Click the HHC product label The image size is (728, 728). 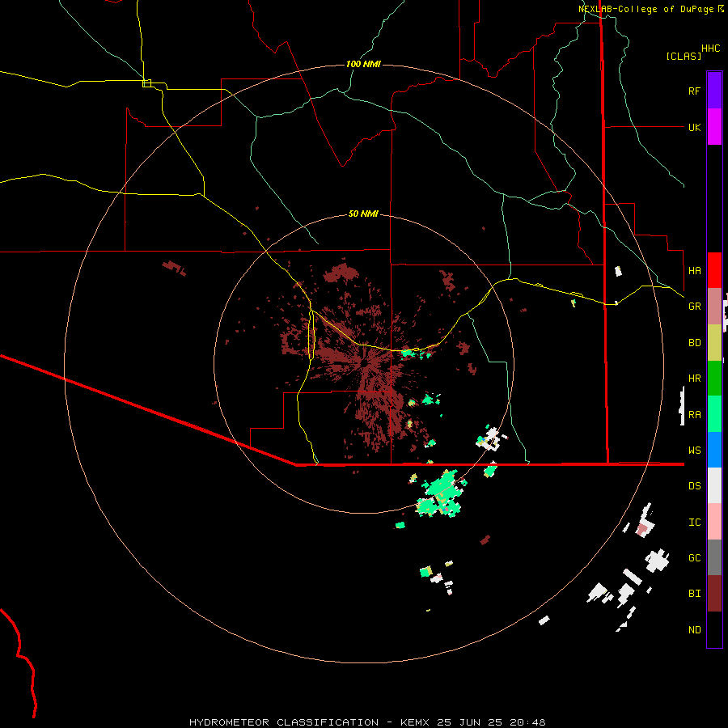[x=711, y=49]
